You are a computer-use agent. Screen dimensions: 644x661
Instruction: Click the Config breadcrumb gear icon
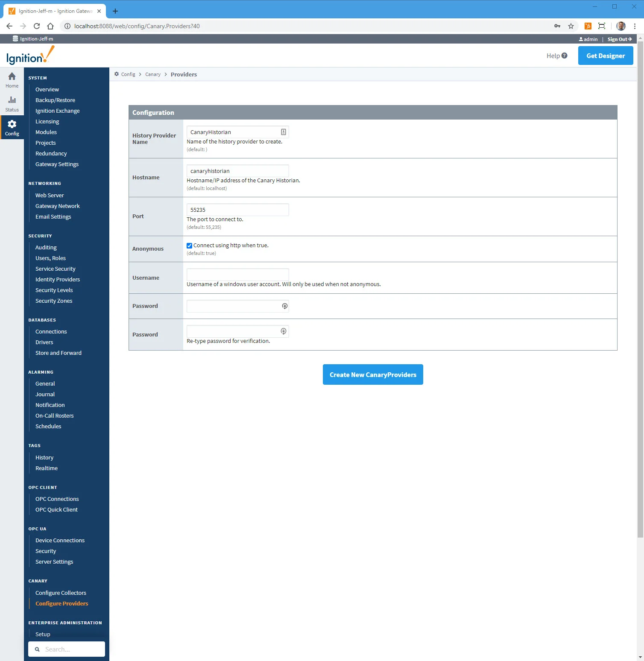click(117, 74)
